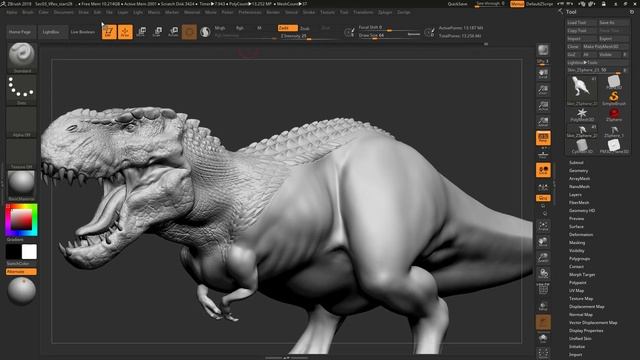Screen dimensions: 640x360
Task: Toggle Local symmetry button
Action: click(543, 170)
